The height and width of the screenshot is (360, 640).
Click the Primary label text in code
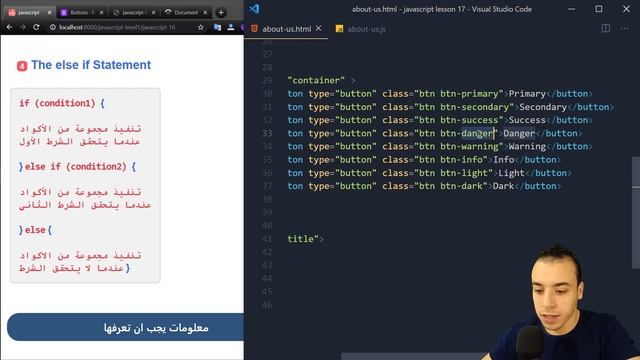527,94
